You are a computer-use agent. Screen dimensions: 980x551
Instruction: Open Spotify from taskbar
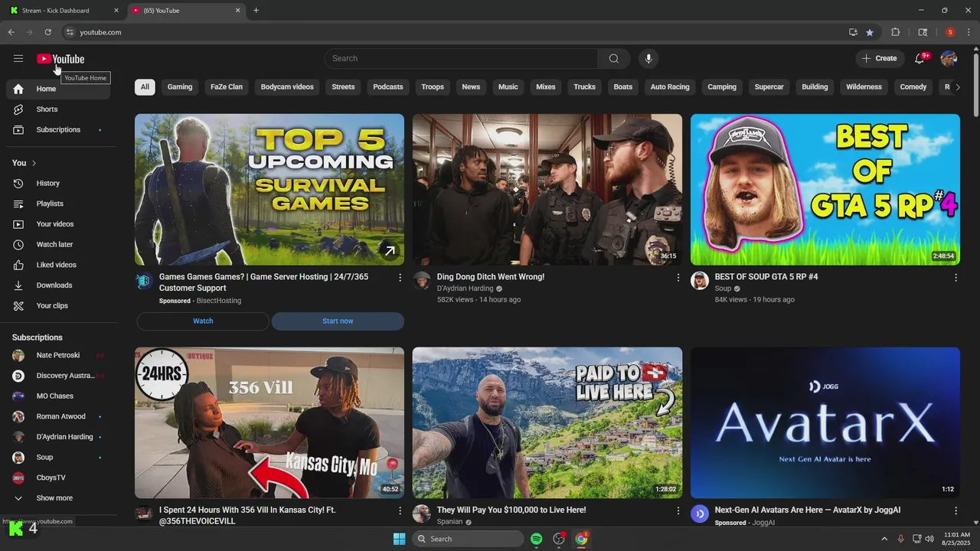click(x=537, y=539)
